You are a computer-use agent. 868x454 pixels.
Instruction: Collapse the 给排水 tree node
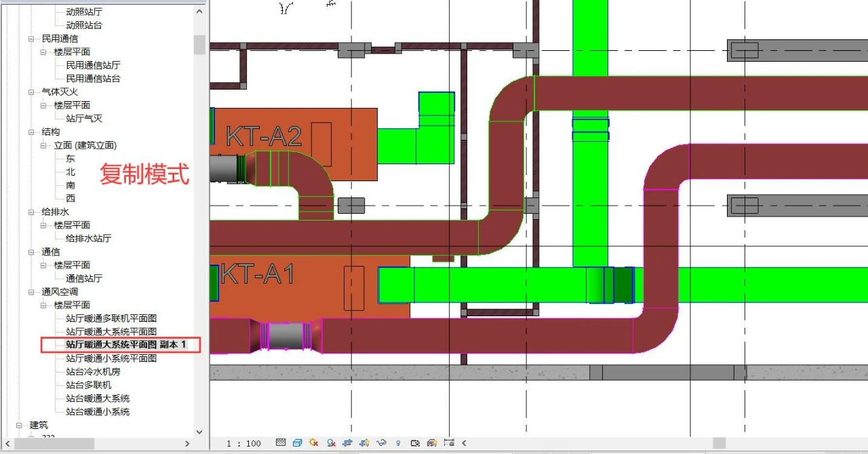(x=31, y=212)
